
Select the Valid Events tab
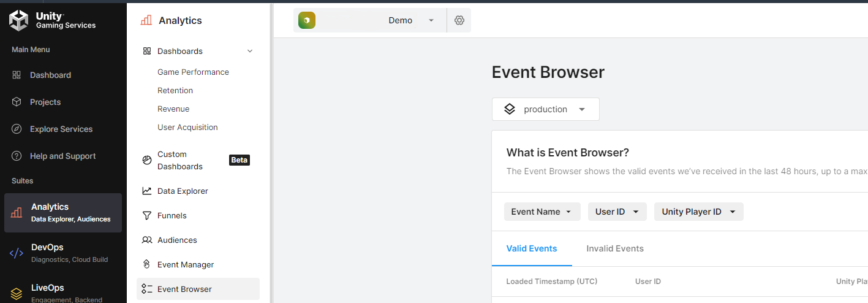532,248
